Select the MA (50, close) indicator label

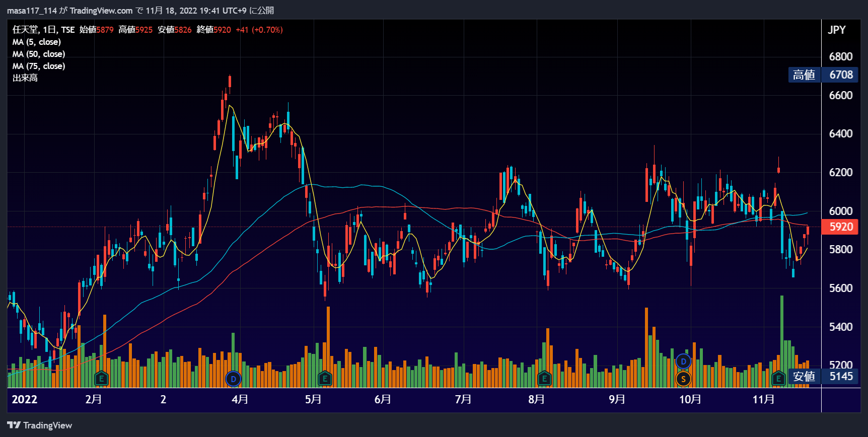39,54
